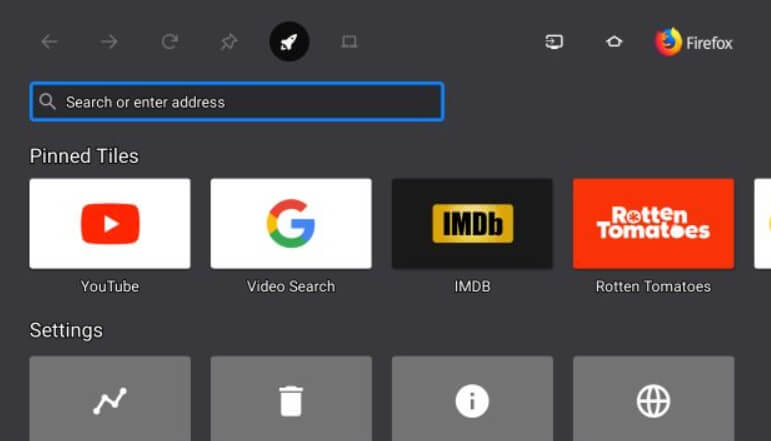Viewport: 771px width, 441px height.
Task: Reload the page with refresh icon
Action: (170, 42)
